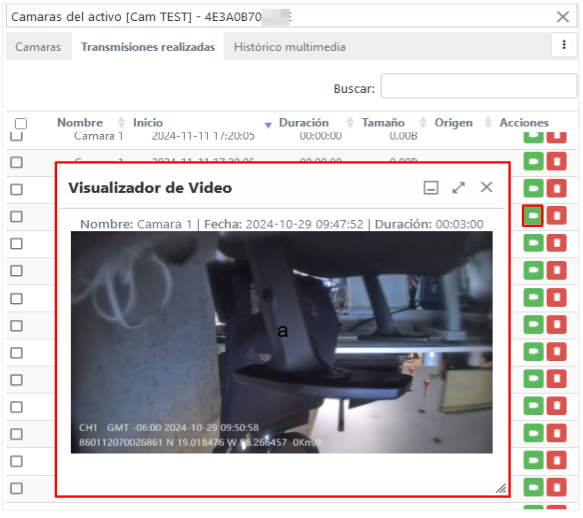Tick the bottom-most fully visible row checkbox
The height and width of the screenshot is (518, 583).
16,488
